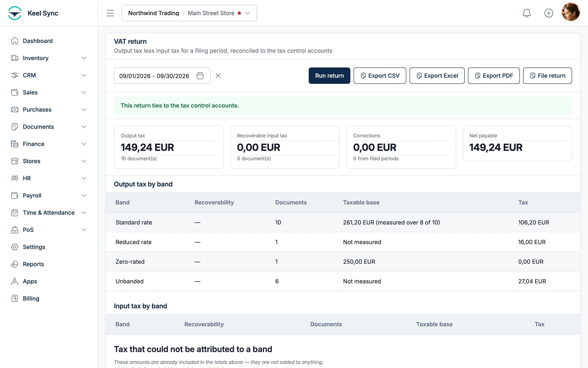Click the Finance coins icon
This screenshot has height=368, width=588.
click(x=14, y=144)
